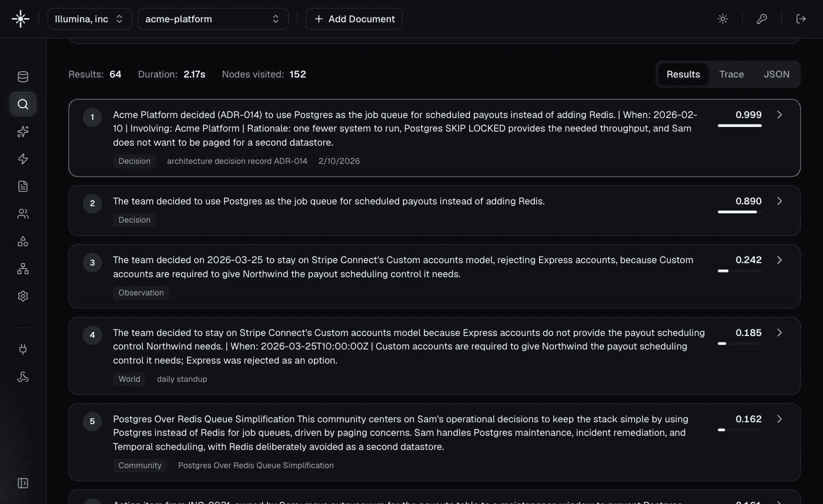The height and width of the screenshot is (504, 823).
Task: Expand result 3 scored 0.242
Action: click(779, 260)
